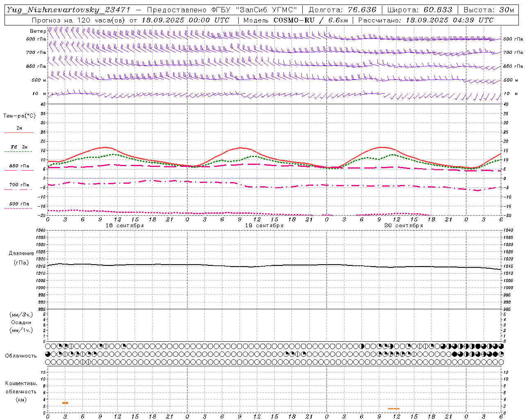The height and width of the screenshot is (420, 525).
Task: Select the 10 м wind level label on the left
Action: tap(39, 94)
